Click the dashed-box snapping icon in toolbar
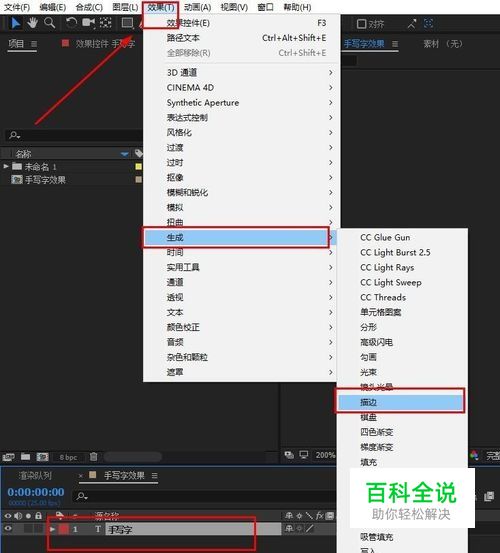This screenshot has height=553, width=500. click(428, 24)
